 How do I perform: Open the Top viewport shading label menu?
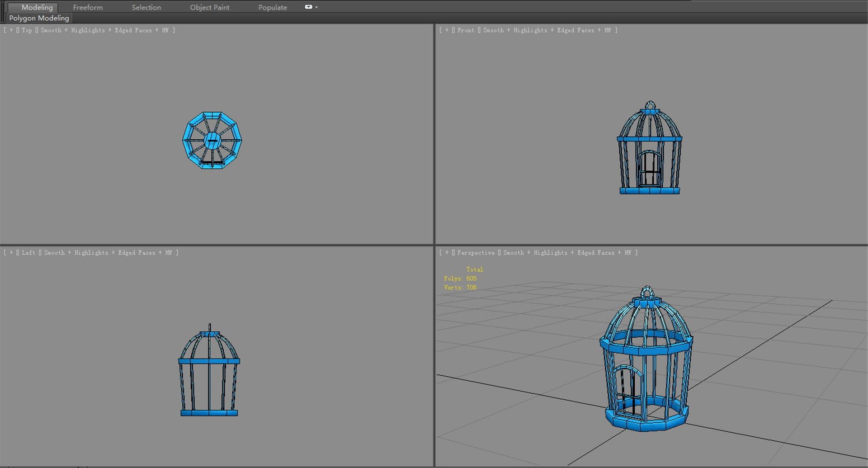click(x=104, y=30)
